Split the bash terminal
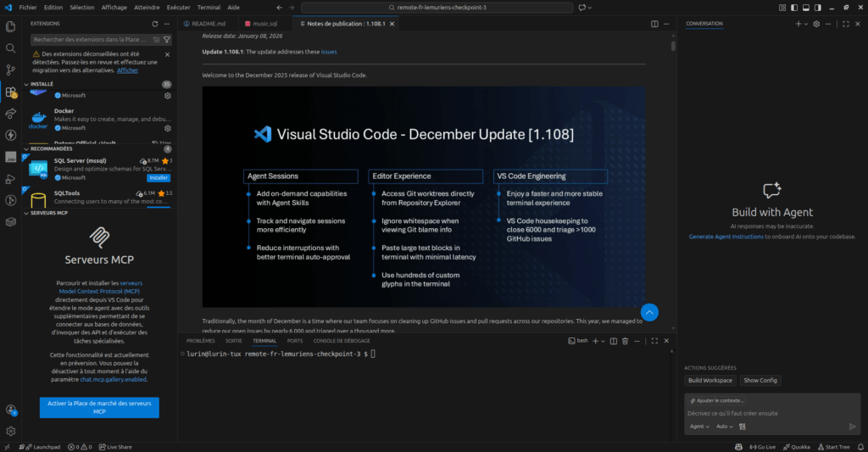 coord(614,341)
